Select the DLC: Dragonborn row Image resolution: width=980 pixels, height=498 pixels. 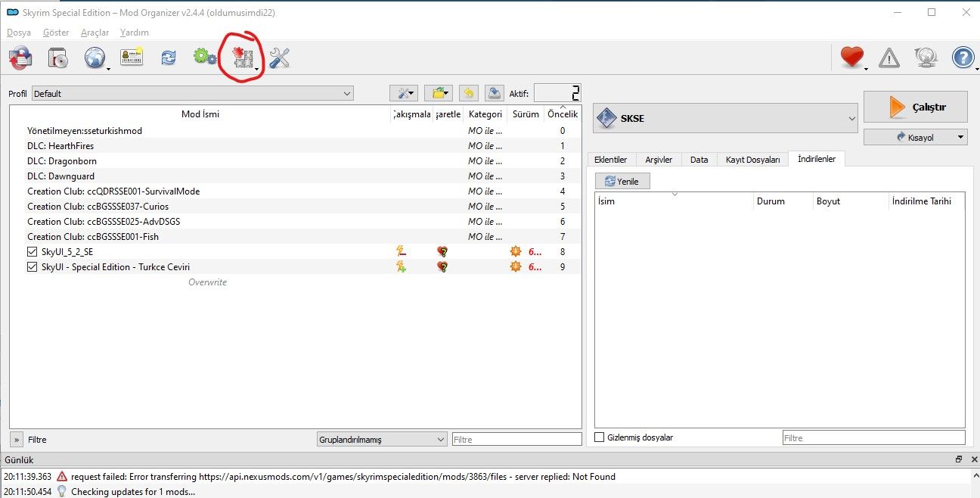click(x=295, y=161)
